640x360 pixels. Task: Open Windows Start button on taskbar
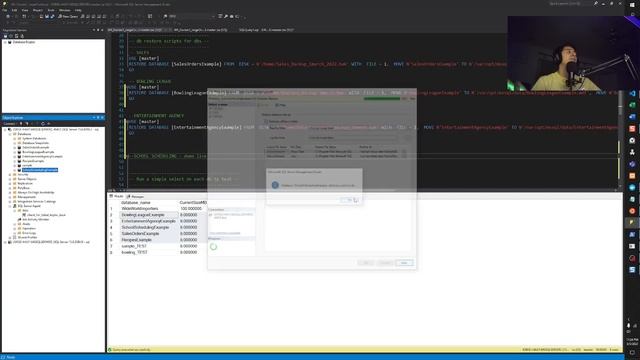click(x=632, y=4)
